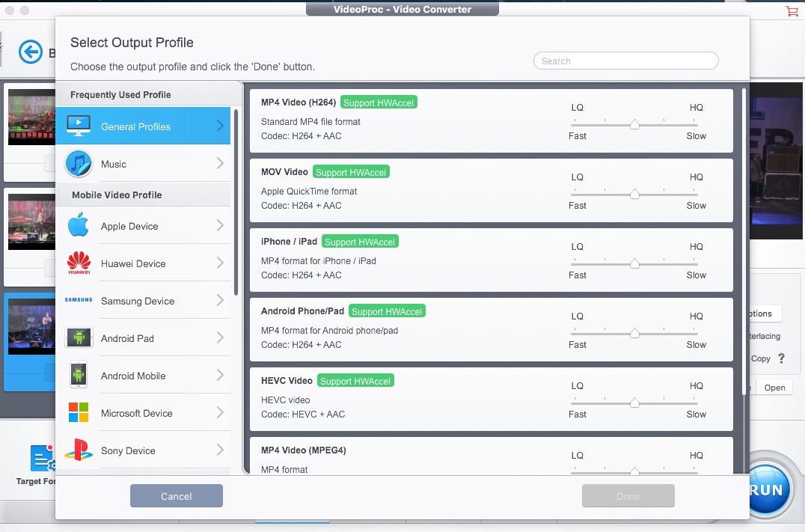Click the Sony PlayStation logo icon
The image size is (805, 532).
(79, 450)
